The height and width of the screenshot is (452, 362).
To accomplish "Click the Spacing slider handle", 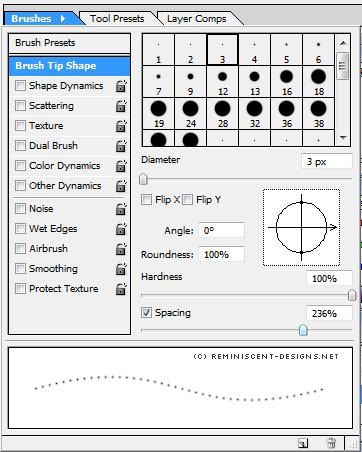I will (x=303, y=330).
